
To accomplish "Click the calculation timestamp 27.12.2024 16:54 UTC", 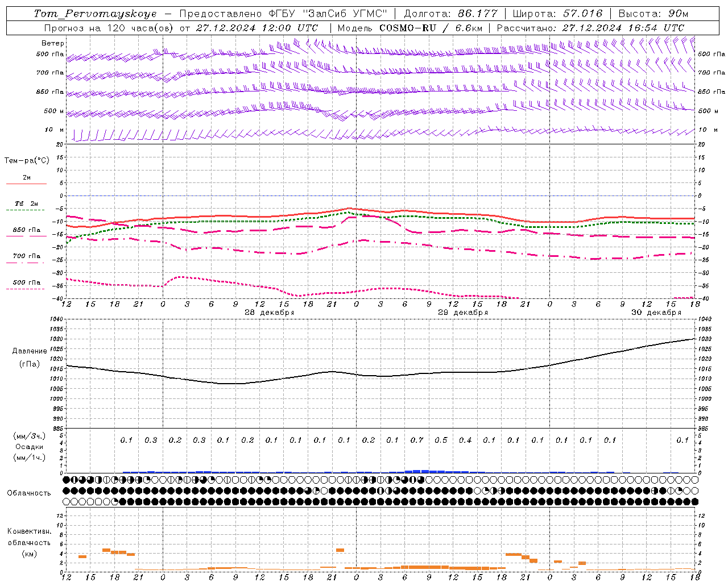I will tap(623, 28).
